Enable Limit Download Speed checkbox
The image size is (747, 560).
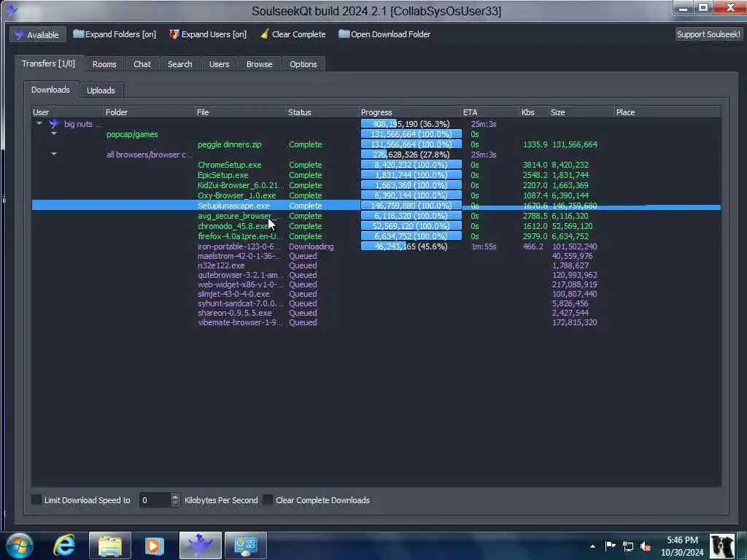(36, 500)
